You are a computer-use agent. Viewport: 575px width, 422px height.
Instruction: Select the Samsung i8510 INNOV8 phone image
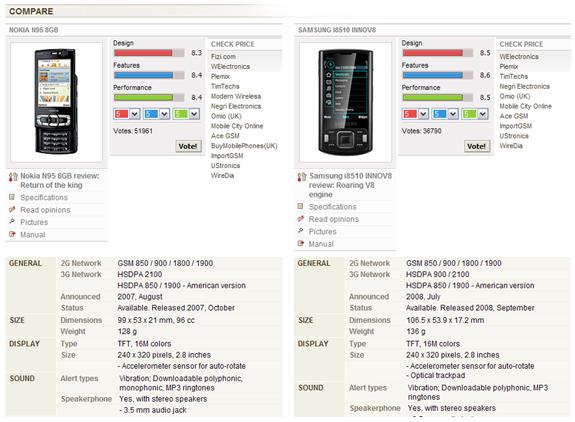pos(345,102)
